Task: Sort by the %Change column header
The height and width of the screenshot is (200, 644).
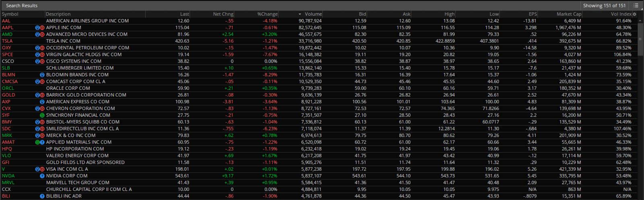Action: pos(267,14)
